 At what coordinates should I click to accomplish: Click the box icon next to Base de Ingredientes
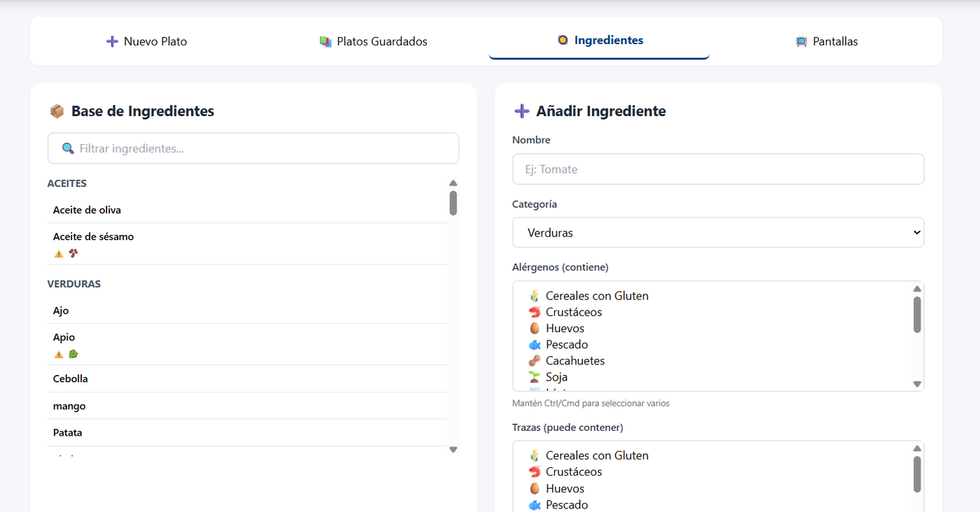point(57,111)
